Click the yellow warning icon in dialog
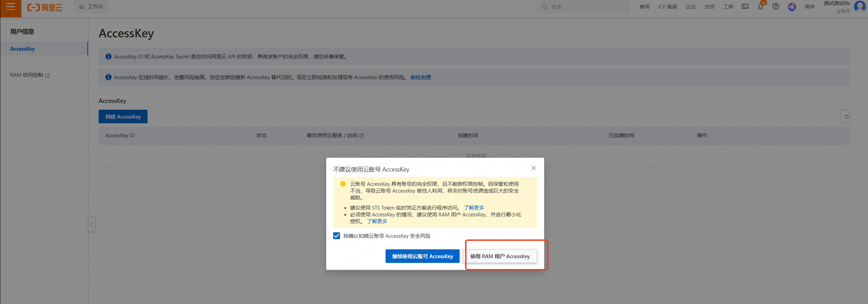 point(343,184)
